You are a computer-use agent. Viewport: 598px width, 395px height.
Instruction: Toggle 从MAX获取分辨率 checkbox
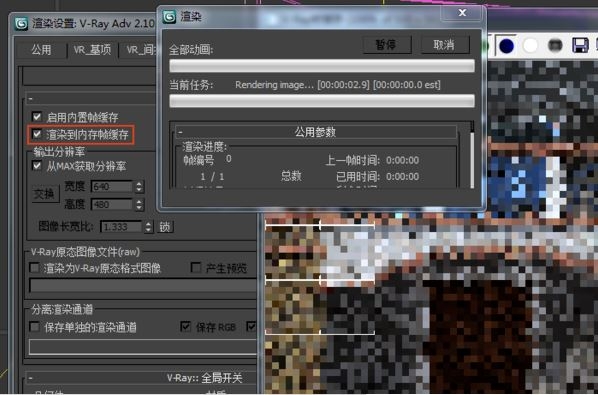(x=37, y=165)
